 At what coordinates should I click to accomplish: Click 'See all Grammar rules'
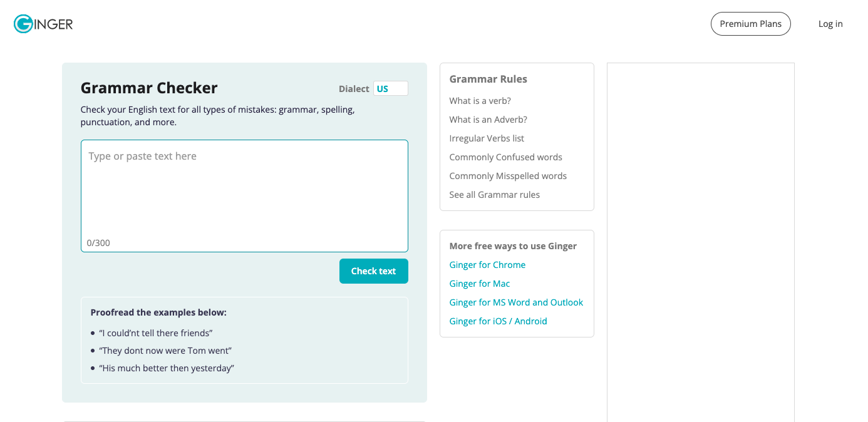494,194
